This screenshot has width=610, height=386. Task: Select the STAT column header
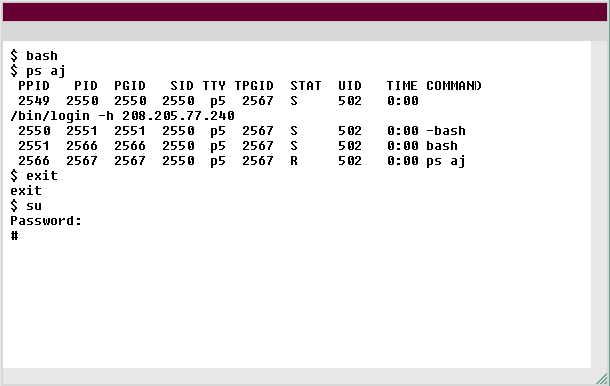(306, 86)
